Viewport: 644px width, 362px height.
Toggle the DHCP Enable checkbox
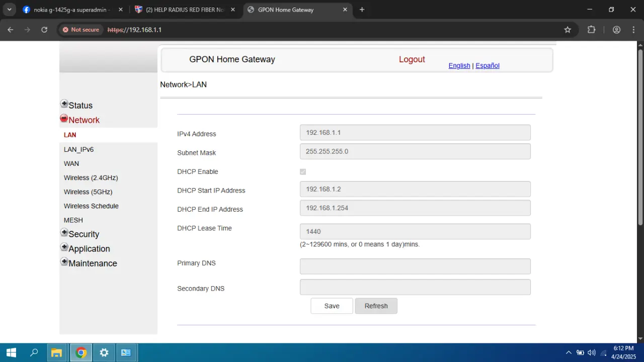point(303,172)
